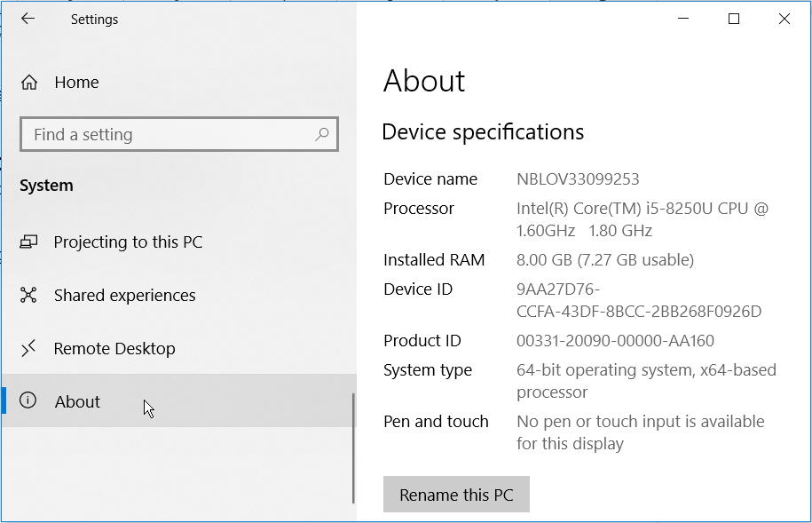Click the back arrow in Settings
812x523 pixels.
pyautogui.click(x=28, y=19)
